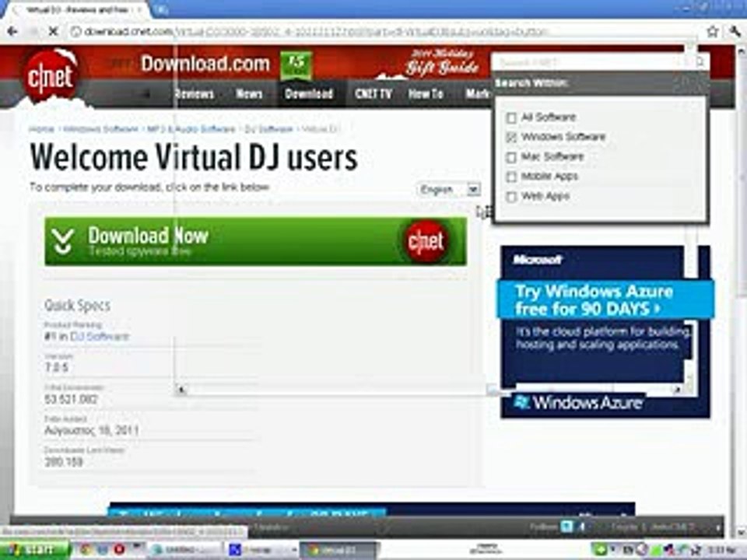Click the CNET red logo

click(x=50, y=76)
